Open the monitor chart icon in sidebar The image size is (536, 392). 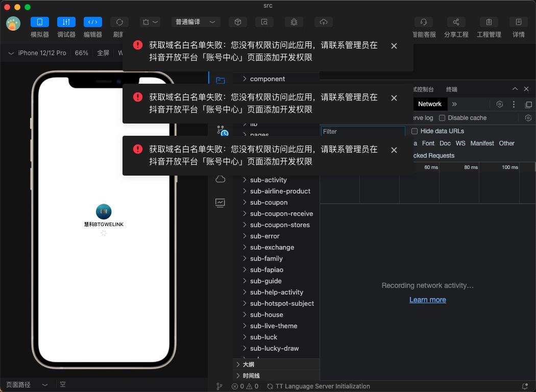tap(221, 203)
